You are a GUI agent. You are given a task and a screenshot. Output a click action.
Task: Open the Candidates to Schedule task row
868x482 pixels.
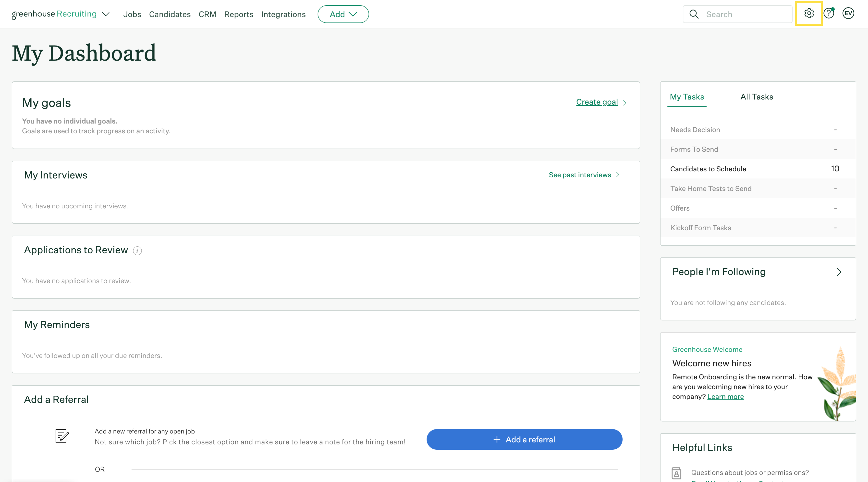click(x=708, y=169)
